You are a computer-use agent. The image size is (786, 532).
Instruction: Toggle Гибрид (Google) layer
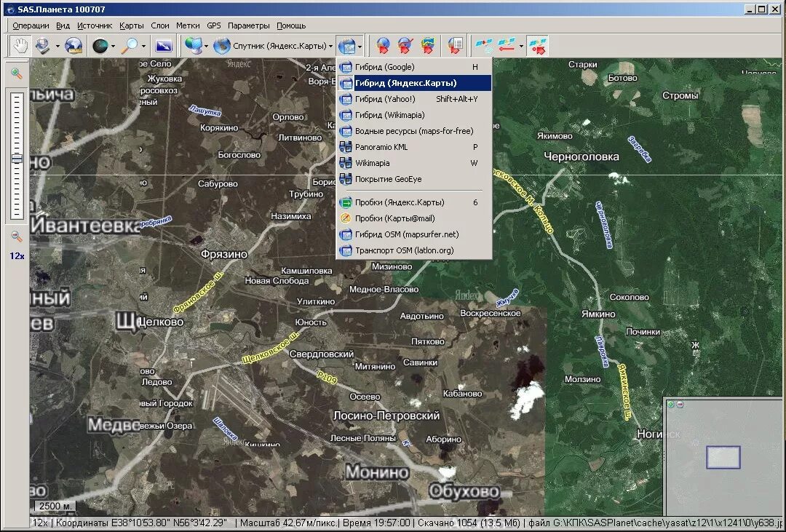pyautogui.click(x=414, y=67)
